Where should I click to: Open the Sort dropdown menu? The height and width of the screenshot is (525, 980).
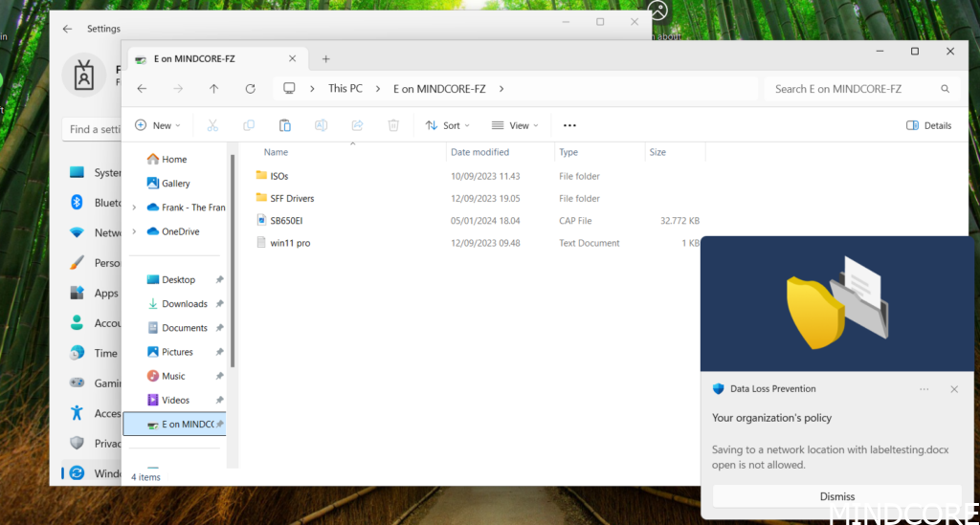pyautogui.click(x=444, y=125)
